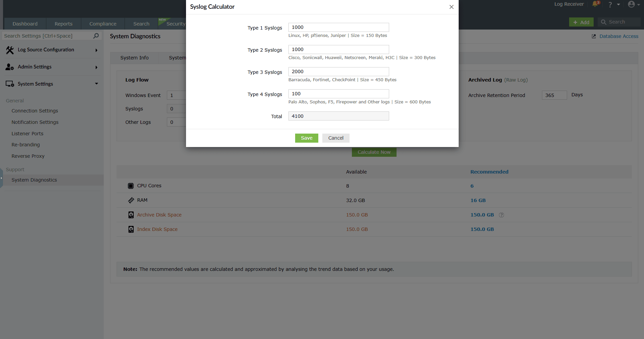Click the Other Logs value field
Viewport: 644px width, 339px height.
click(176, 122)
